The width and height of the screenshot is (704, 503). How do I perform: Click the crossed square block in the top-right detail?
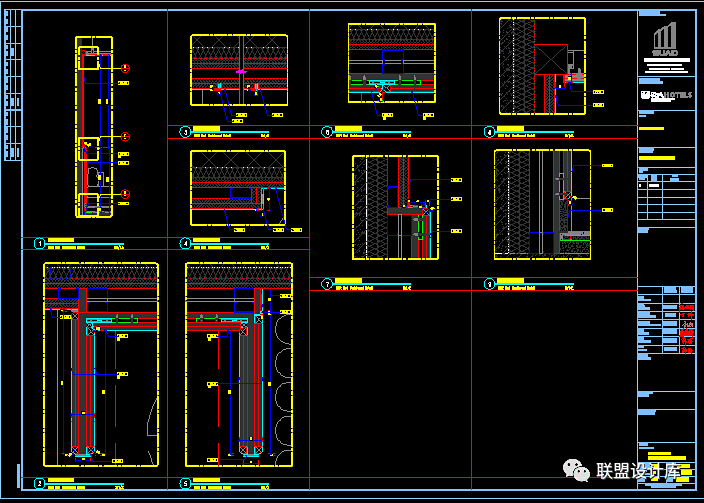click(x=550, y=59)
